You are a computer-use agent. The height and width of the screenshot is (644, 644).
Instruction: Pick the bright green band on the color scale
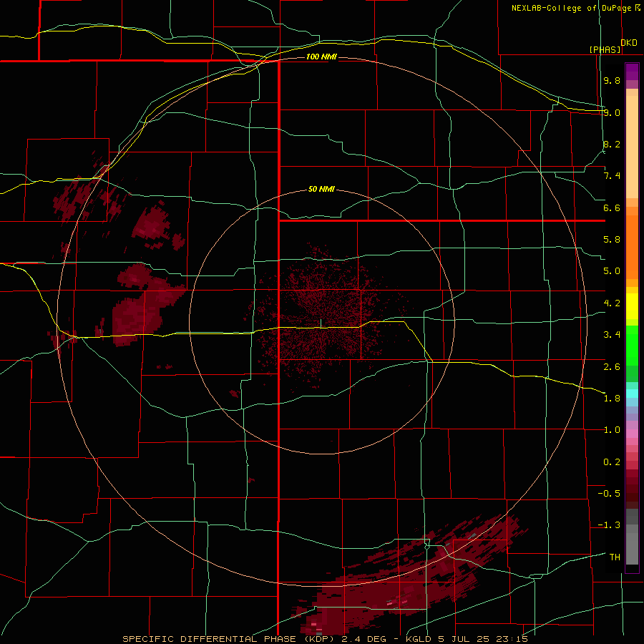tap(632, 347)
